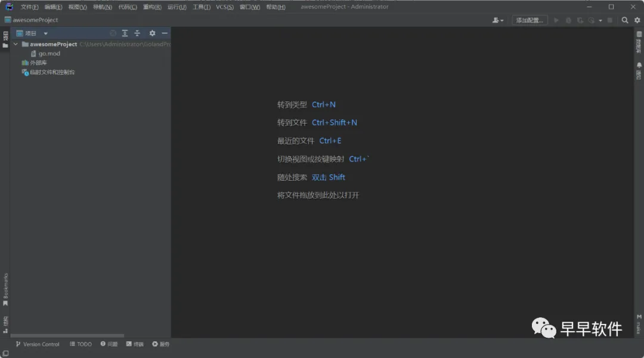Maximize the GoLand window
644x358 pixels.
pos(611,7)
